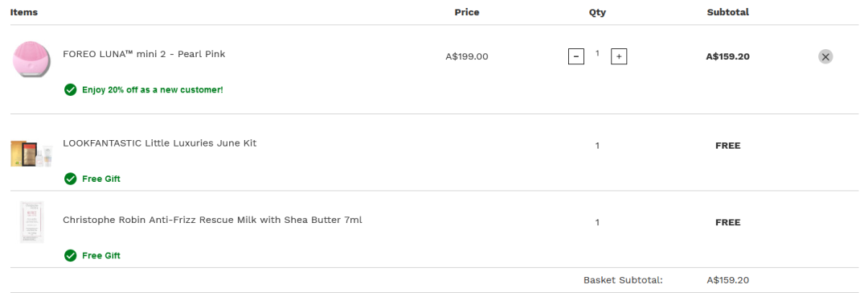Click the green checkmark for Christophe Robin Free Gift
This screenshot has height=293, width=868.
(x=70, y=255)
